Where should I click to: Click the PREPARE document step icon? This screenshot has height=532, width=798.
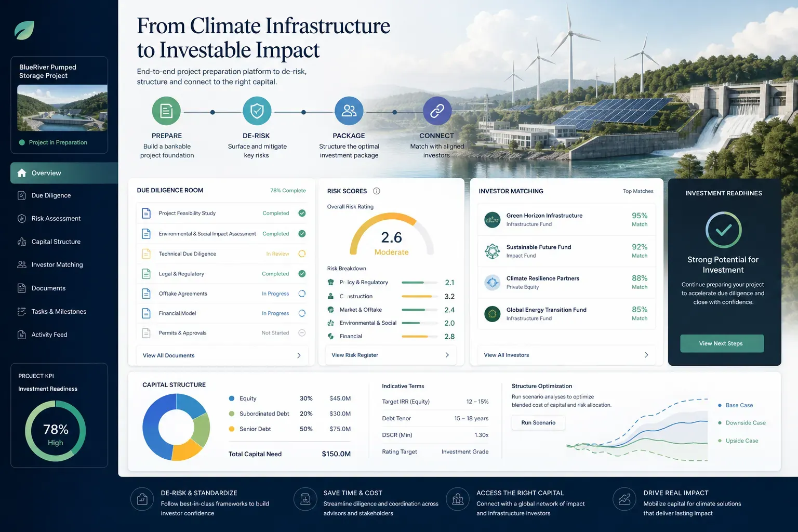166,111
